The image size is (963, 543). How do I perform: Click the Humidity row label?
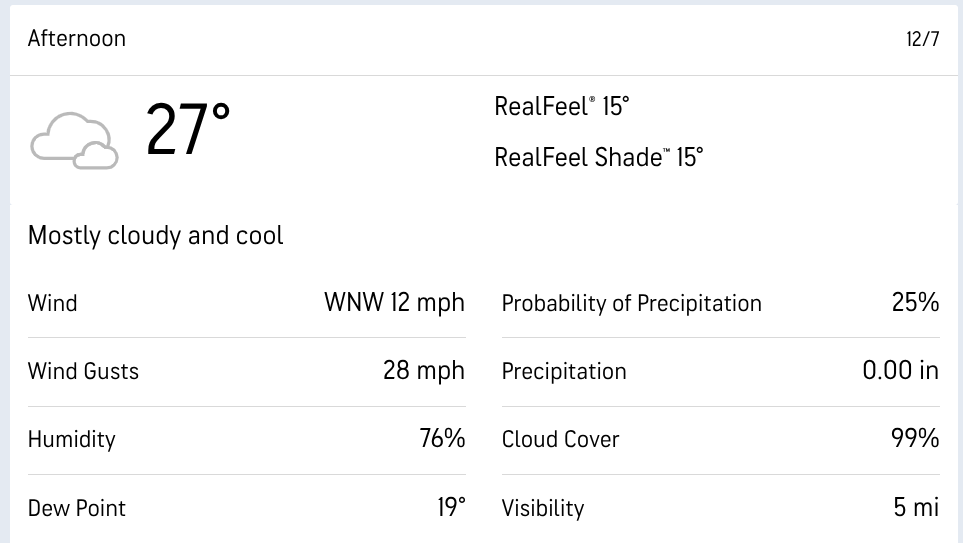click(72, 439)
